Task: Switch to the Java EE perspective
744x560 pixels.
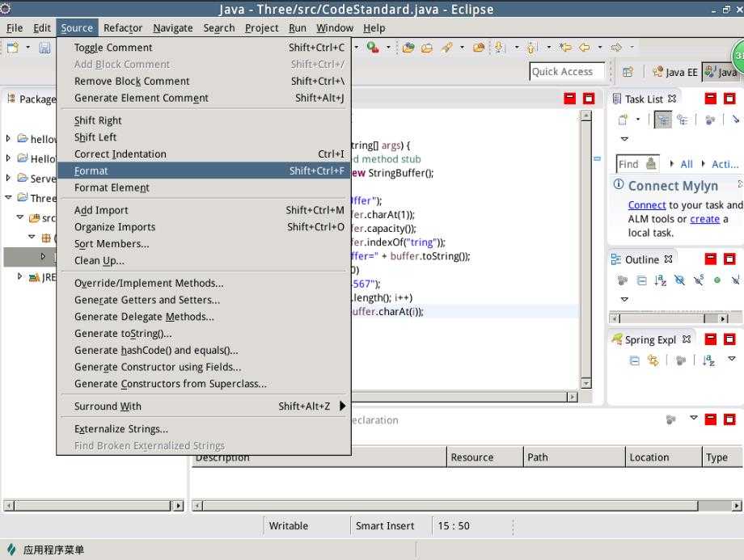Action: 674,72
